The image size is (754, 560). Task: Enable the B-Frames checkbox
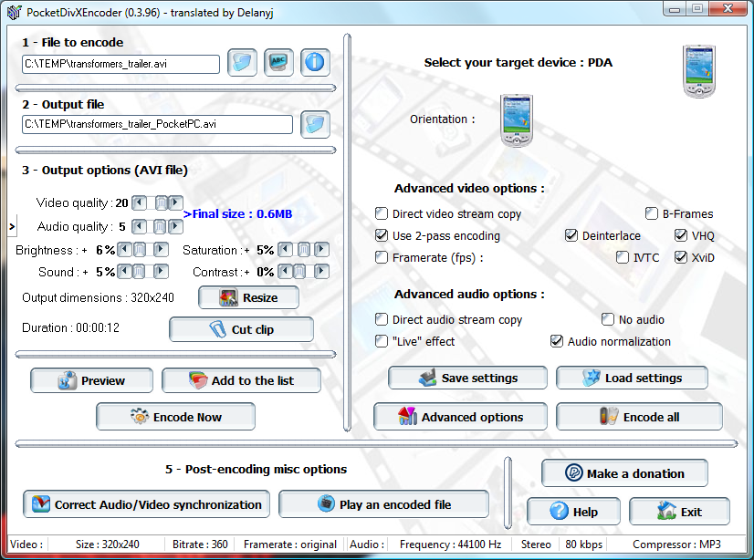[652, 213]
